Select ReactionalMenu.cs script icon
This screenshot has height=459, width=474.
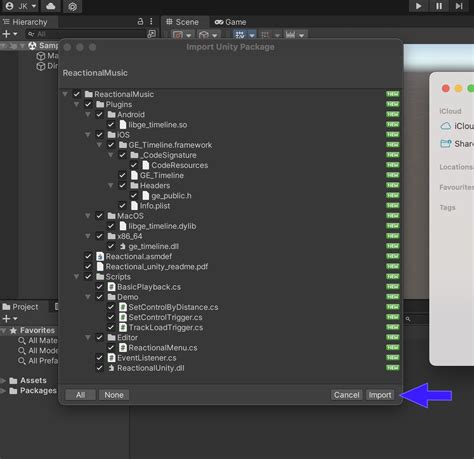pyautogui.click(x=123, y=348)
